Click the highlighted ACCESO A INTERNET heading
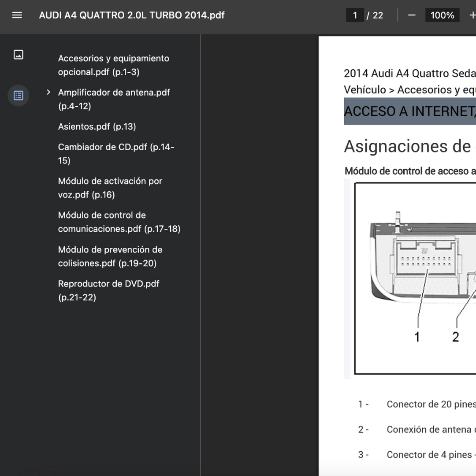Screen dimensions: 476x476 pos(409,112)
